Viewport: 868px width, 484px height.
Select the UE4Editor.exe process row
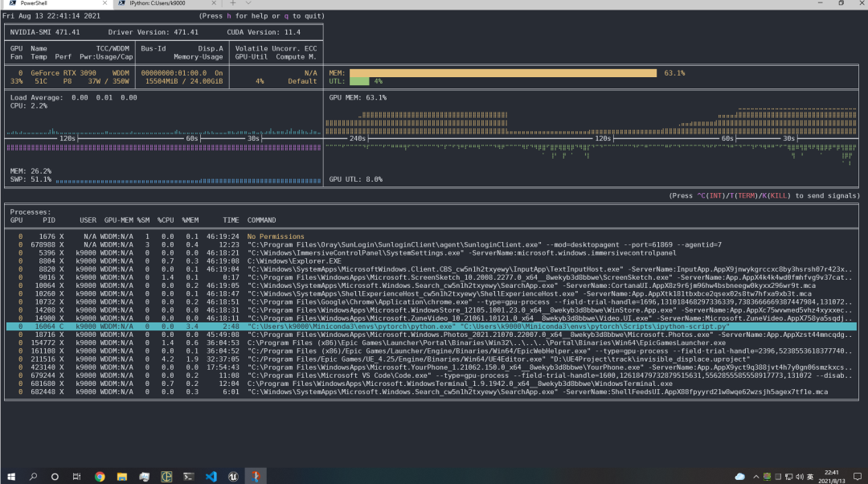[432, 359]
